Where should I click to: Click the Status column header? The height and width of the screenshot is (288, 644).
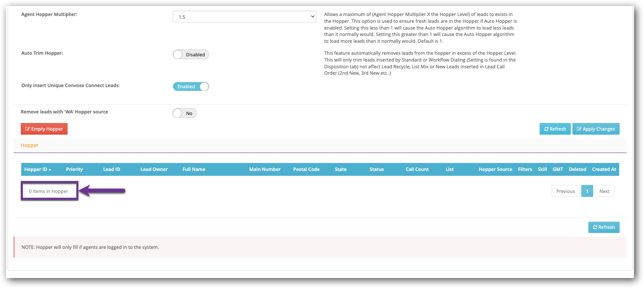pyautogui.click(x=376, y=169)
